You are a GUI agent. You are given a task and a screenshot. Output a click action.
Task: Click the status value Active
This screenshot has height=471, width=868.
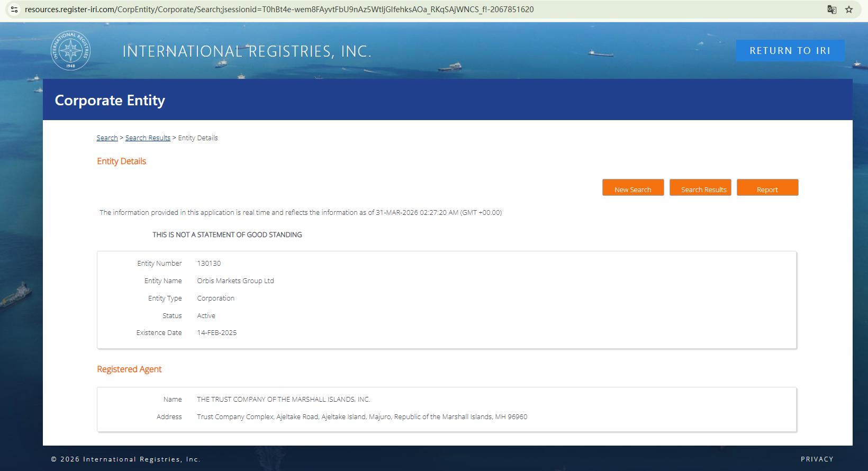pos(206,316)
